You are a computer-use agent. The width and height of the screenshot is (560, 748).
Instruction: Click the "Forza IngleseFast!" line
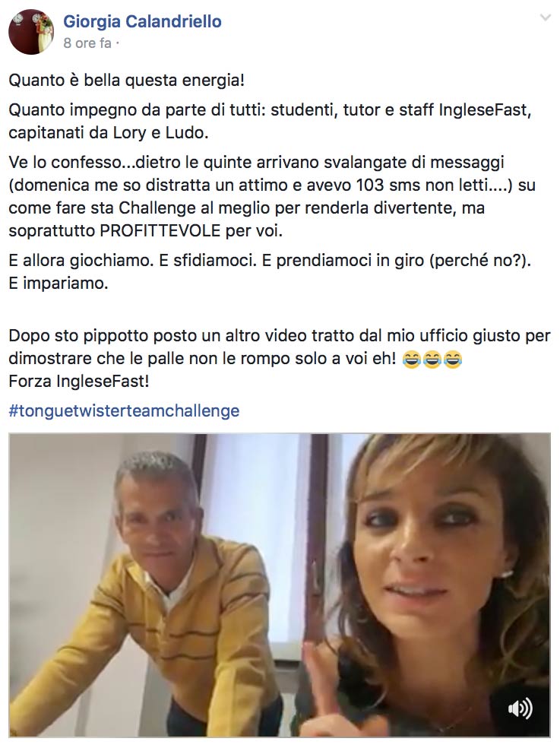(x=79, y=382)
